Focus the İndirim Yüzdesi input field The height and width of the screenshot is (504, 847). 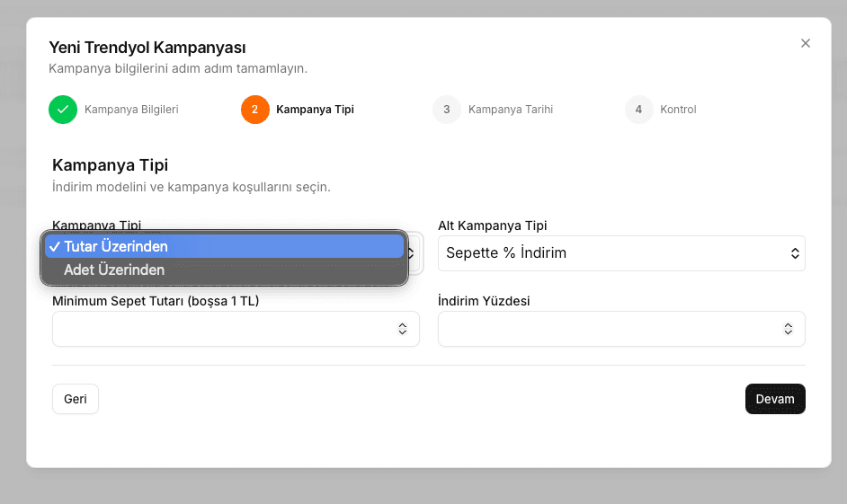[621, 329]
